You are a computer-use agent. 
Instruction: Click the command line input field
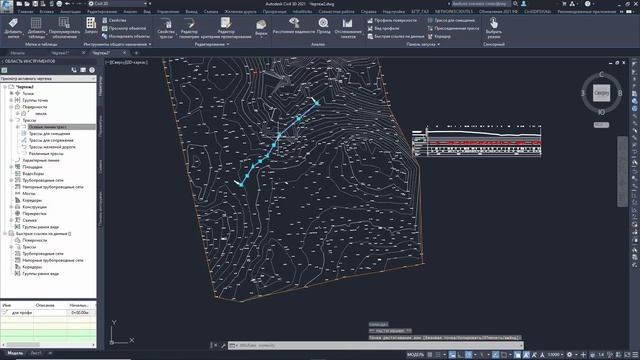(x=376, y=346)
